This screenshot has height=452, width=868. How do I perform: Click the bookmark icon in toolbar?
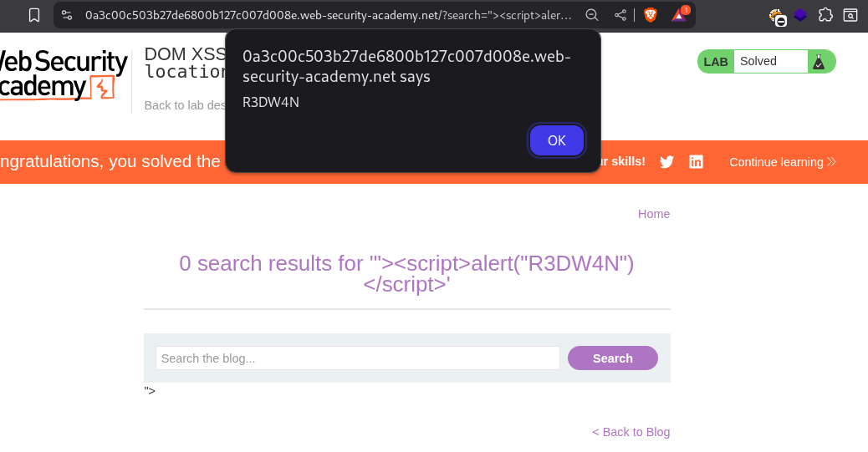33,15
